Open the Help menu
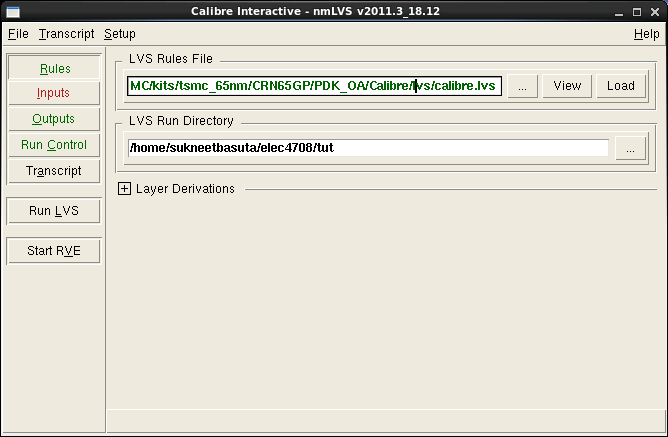The height and width of the screenshot is (437, 668). coord(646,34)
